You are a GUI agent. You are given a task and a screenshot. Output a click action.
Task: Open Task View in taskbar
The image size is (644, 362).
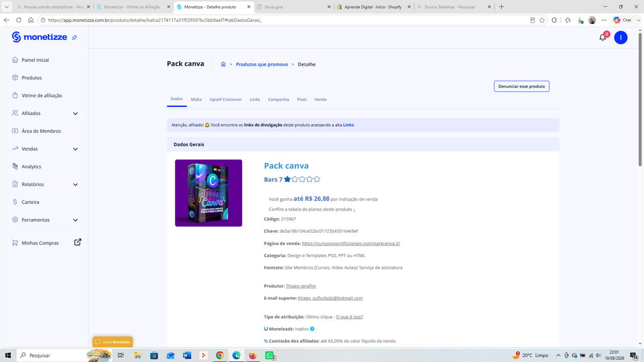[x=121, y=355]
